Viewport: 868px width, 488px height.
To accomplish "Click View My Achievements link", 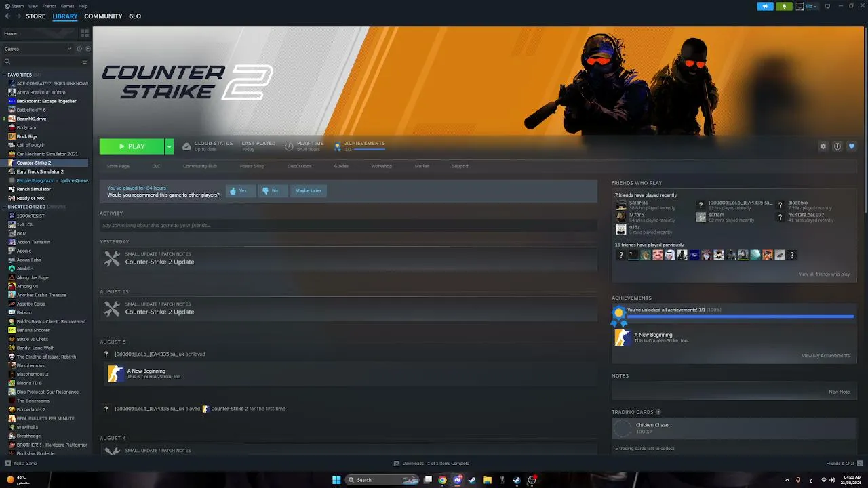I will [x=825, y=356].
